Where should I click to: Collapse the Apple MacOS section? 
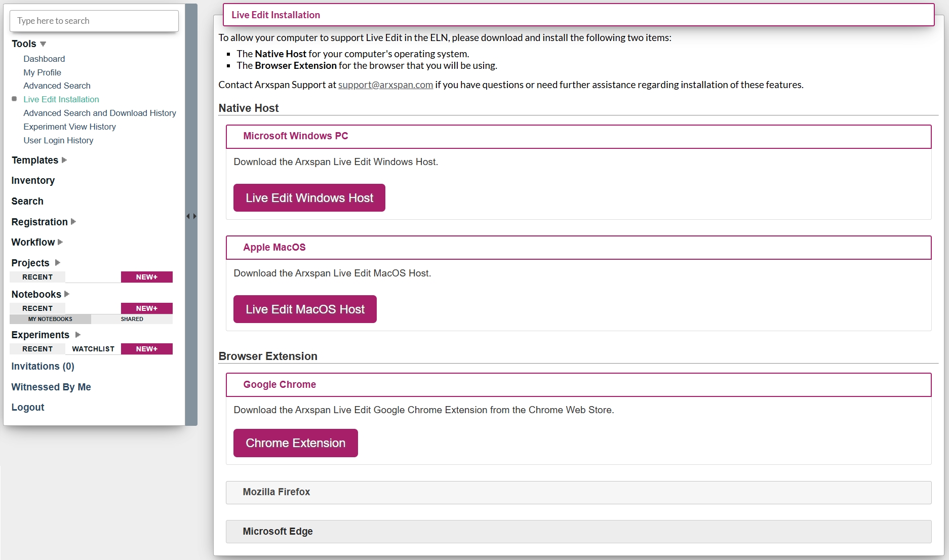click(x=578, y=248)
